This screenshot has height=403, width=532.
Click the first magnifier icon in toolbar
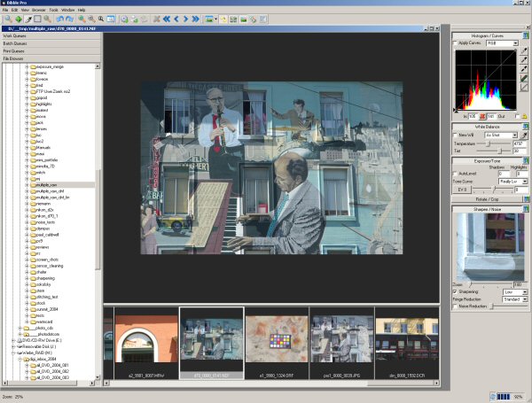pos(8,19)
